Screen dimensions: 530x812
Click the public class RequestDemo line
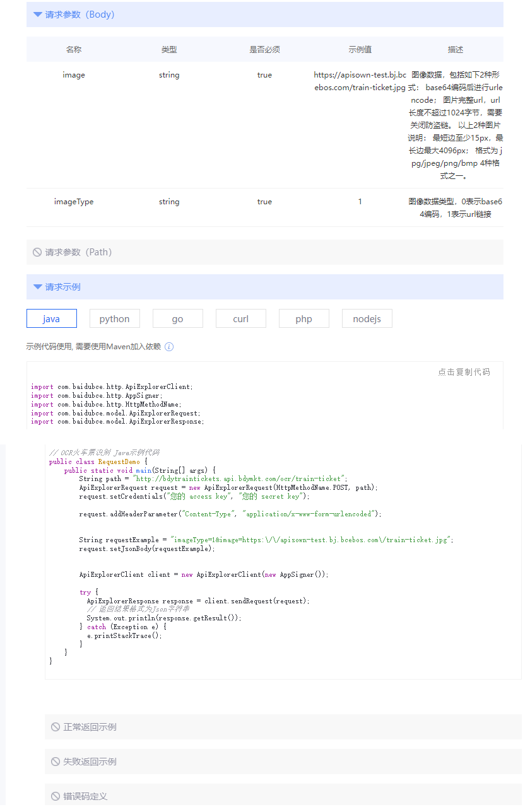[98, 461]
